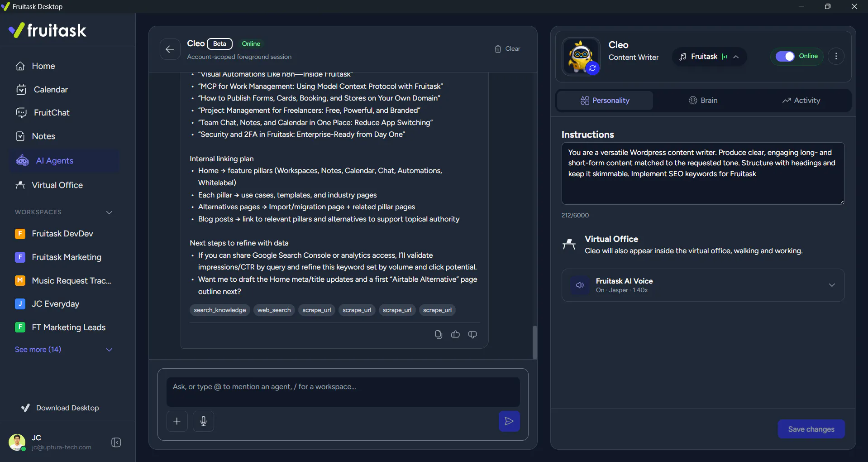Start voice input with microphone
Image resolution: width=868 pixels, height=462 pixels.
[204, 421]
